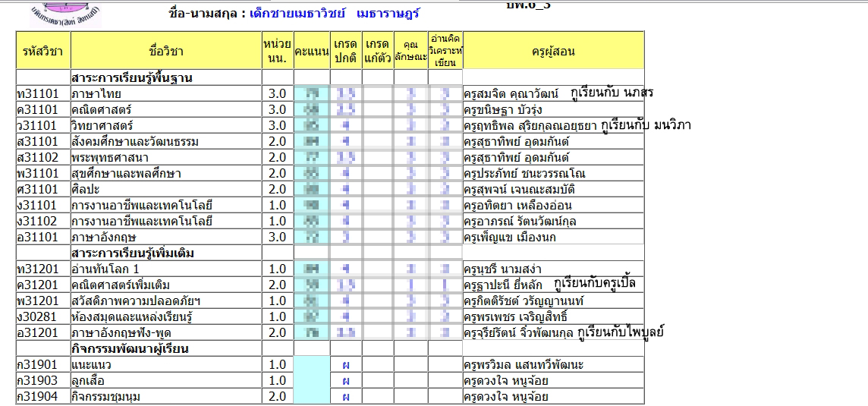Click the subject ศิลปะ
The width and height of the screenshot is (868, 406).
(x=86, y=190)
